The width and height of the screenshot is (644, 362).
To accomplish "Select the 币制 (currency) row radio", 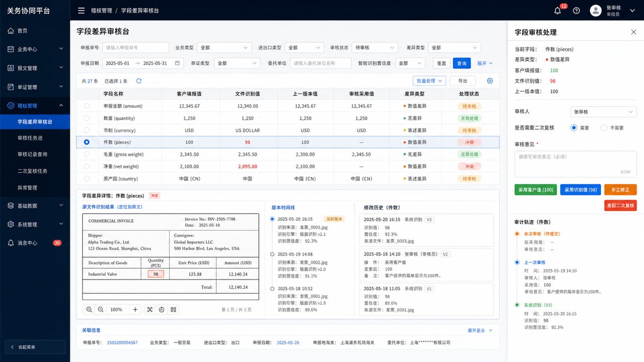I will point(87,130).
